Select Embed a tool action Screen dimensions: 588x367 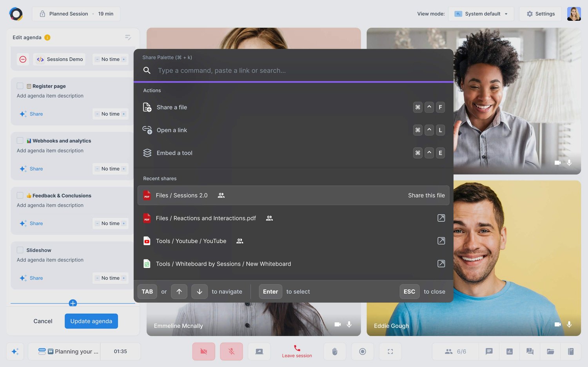click(294, 153)
